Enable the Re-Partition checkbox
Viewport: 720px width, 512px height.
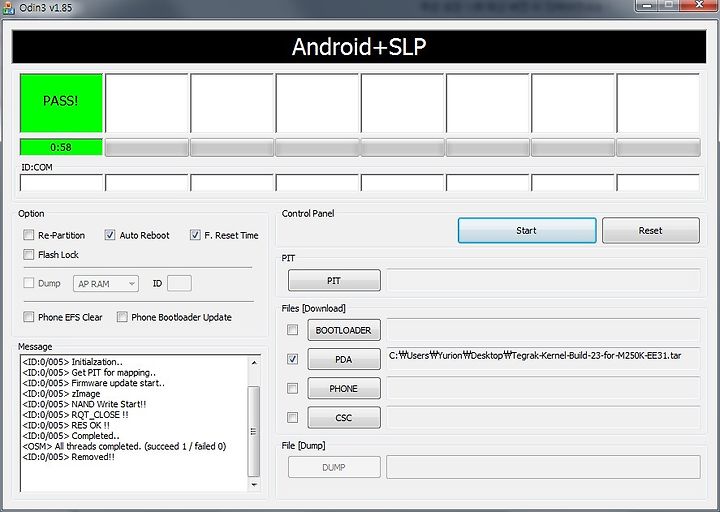28,235
